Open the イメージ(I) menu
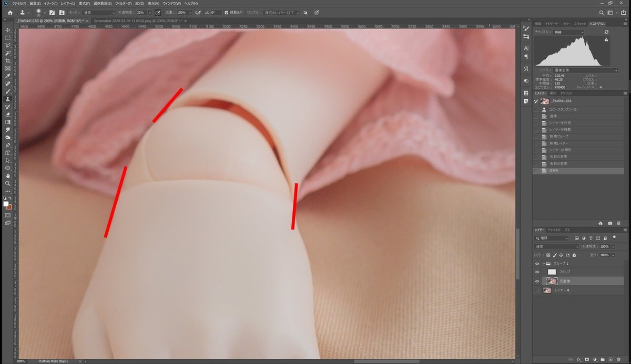Viewport: 631px width, 364px height. pyautogui.click(x=51, y=3)
